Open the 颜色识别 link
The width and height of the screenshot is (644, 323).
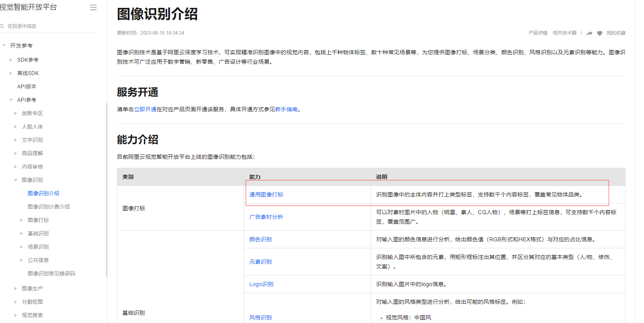(x=261, y=239)
